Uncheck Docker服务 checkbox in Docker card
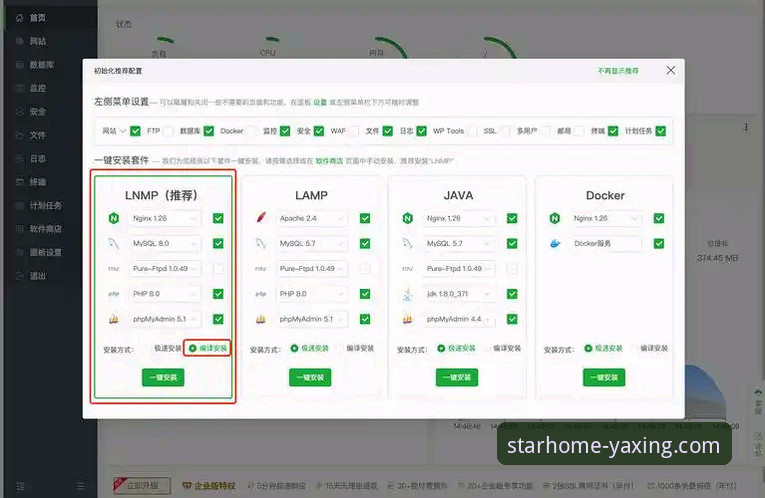Image resolution: width=765 pixels, height=498 pixels. 659,243
